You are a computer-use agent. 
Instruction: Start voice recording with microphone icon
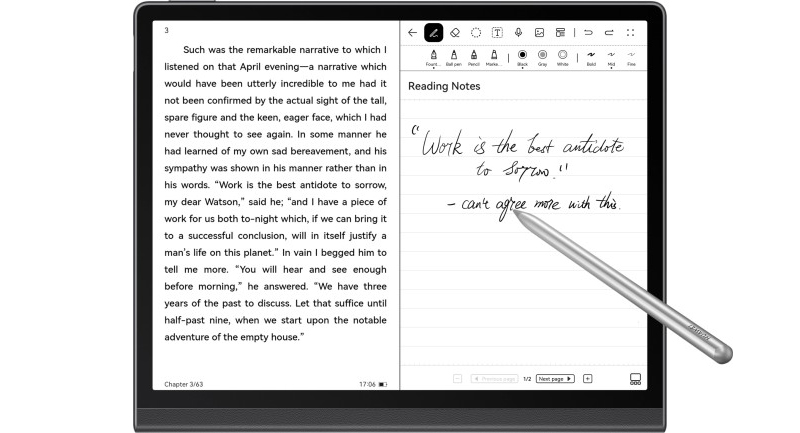coord(518,32)
